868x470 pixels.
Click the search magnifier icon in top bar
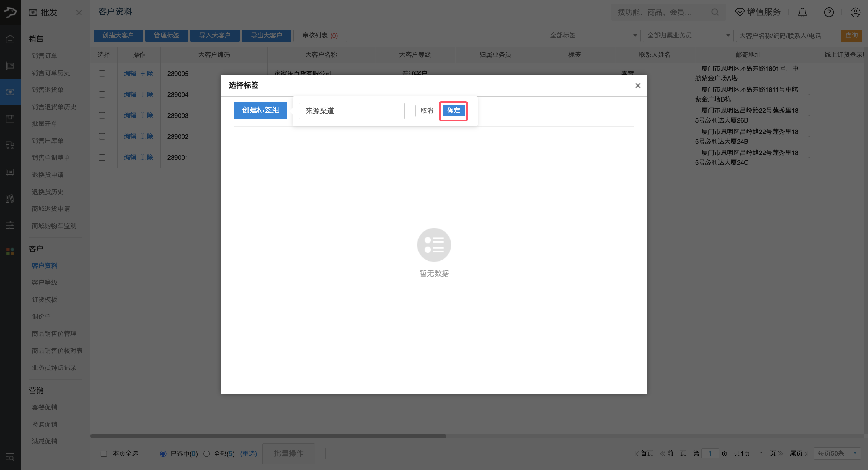coord(715,12)
